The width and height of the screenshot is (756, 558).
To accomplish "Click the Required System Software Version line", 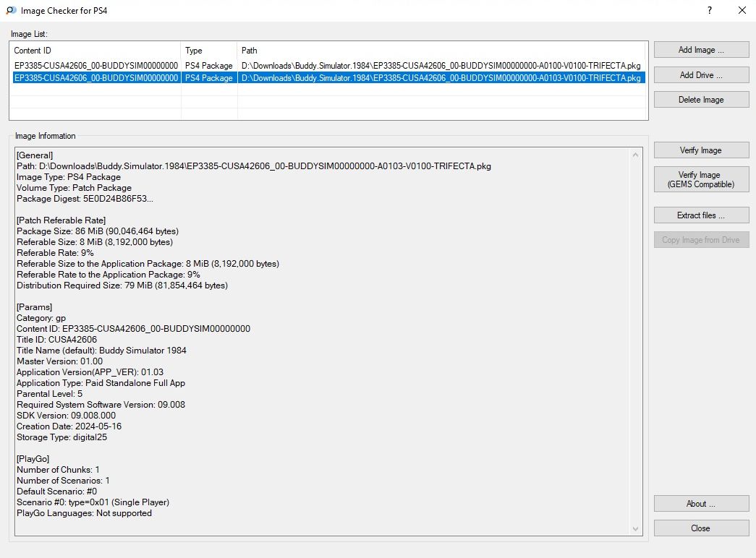I will 101,404.
